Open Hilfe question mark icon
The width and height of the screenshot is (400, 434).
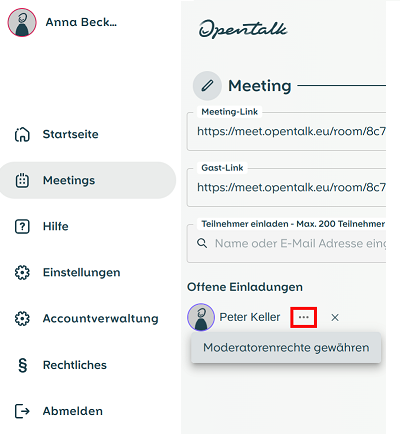pyautogui.click(x=22, y=227)
